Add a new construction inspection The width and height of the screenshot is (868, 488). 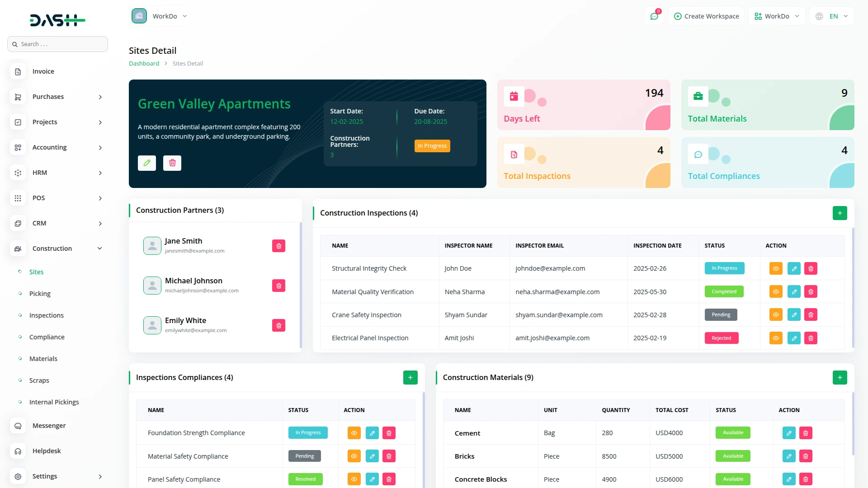tap(840, 213)
